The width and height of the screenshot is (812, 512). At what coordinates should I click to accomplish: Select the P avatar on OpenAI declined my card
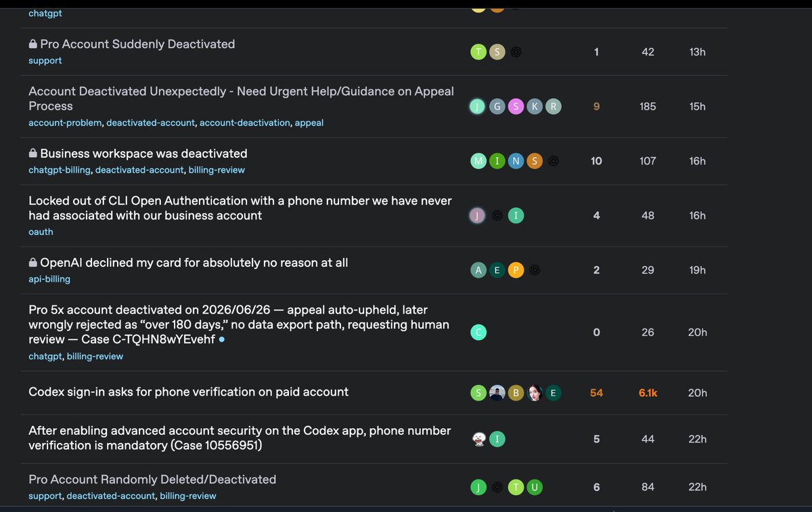pyautogui.click(x=516, y=270)
